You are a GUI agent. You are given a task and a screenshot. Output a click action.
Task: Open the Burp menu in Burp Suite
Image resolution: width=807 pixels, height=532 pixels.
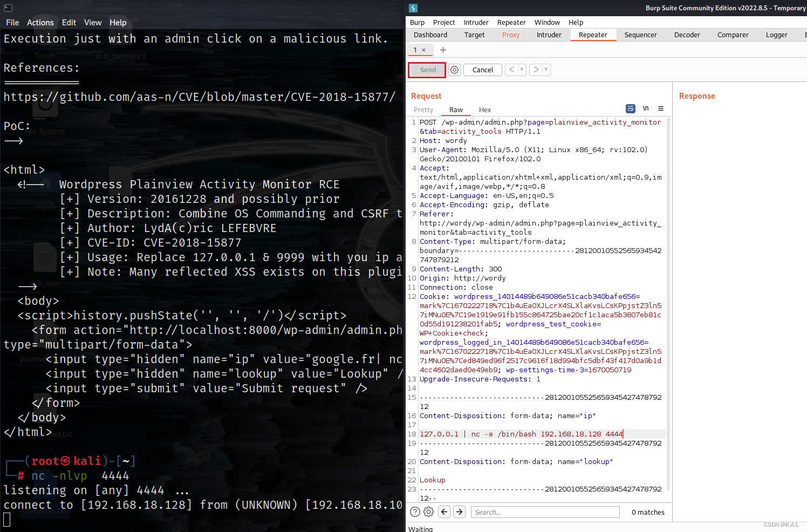417,23
